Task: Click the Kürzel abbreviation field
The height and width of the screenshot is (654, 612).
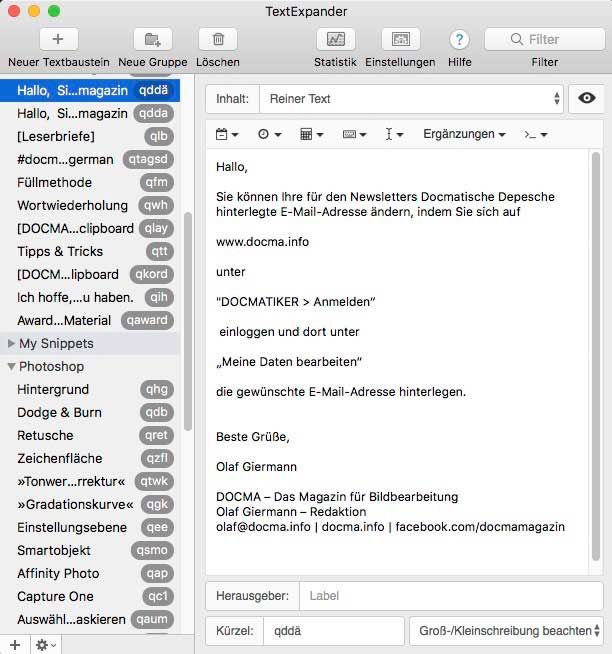Action: point(333,631)
